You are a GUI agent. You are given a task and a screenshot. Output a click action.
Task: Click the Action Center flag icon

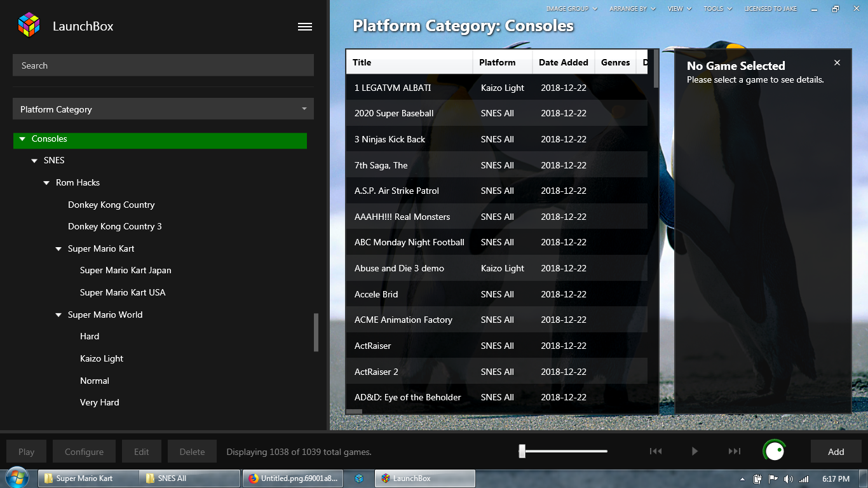point(773,478)
